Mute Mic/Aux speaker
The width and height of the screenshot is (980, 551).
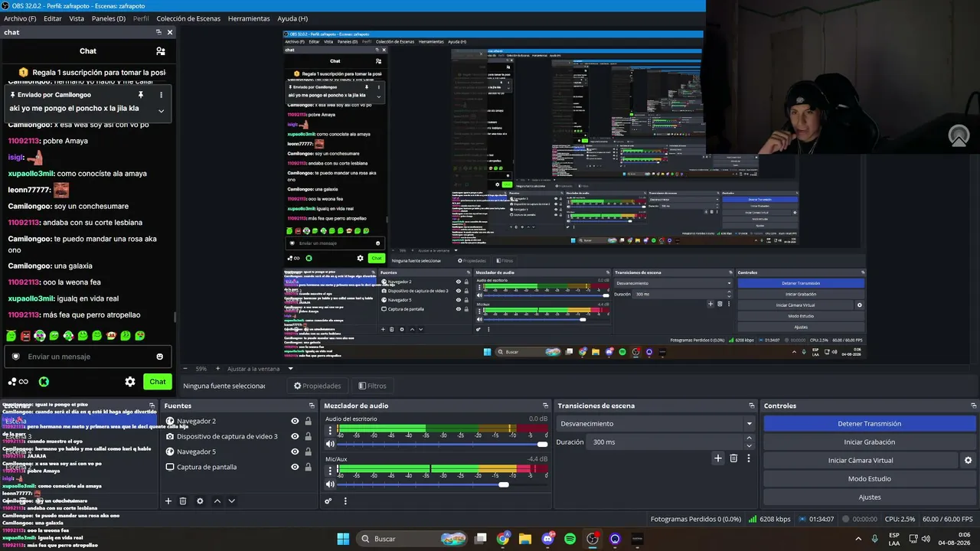pyautogui.click(x=330, y=484)
